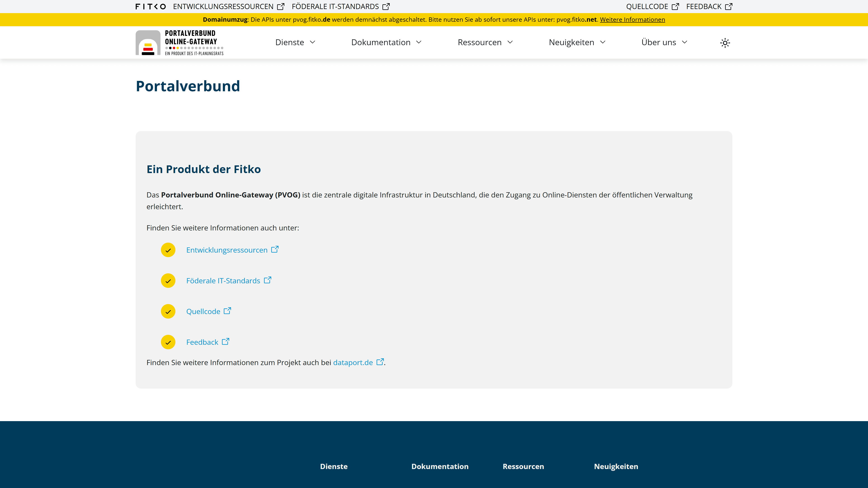This screenshot has height=488, width=868.
Task: Click the Portalverbund Online-Gateway logo
Action: [x=180, y=43]
